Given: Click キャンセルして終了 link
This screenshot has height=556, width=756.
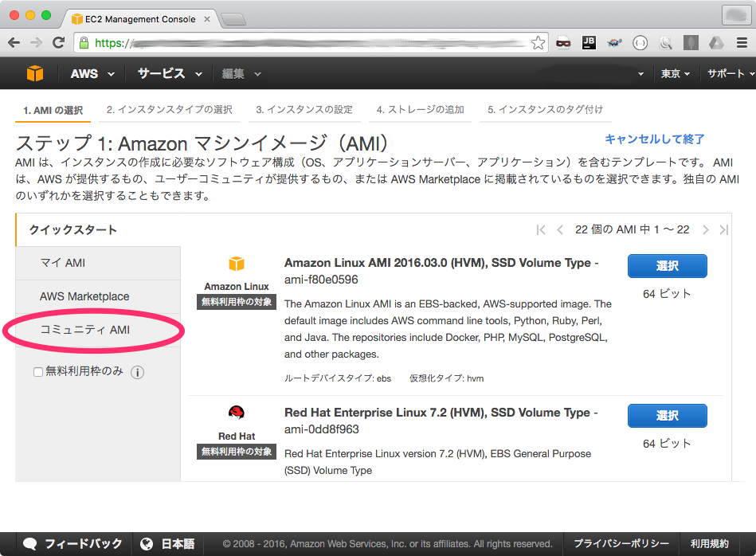Looking at the screenshot, I should 654,139.
